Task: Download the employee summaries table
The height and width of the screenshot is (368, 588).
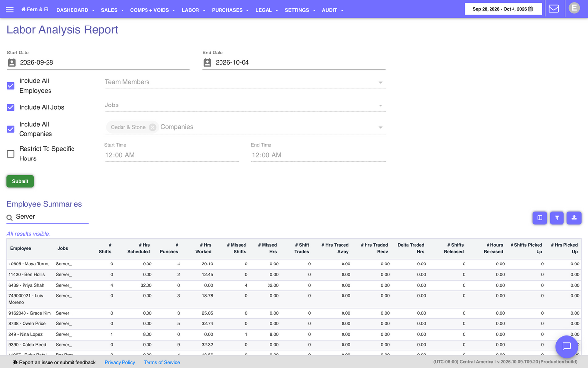Action: pos(574,218)
